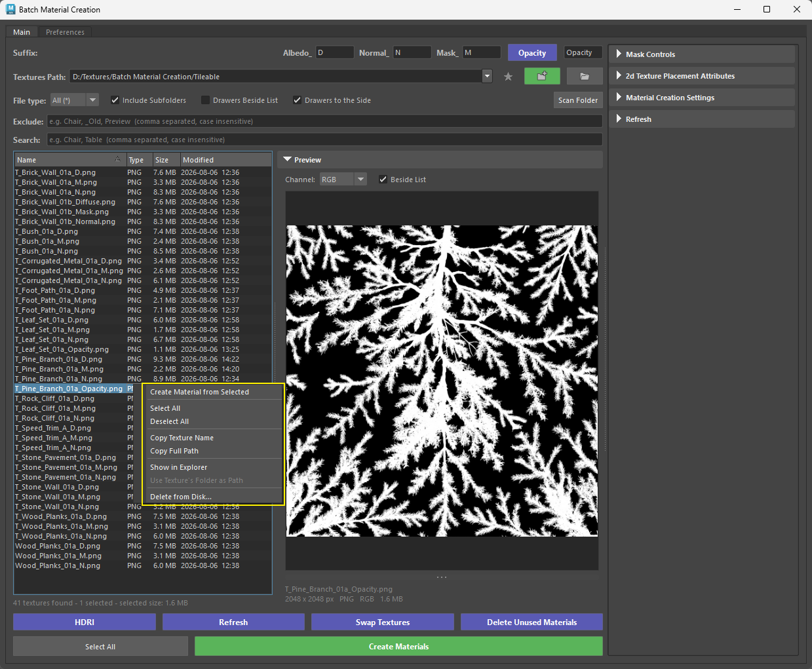
Task: Choose Copy Texture Name menu entry
Action: click(x=213, y=438)
